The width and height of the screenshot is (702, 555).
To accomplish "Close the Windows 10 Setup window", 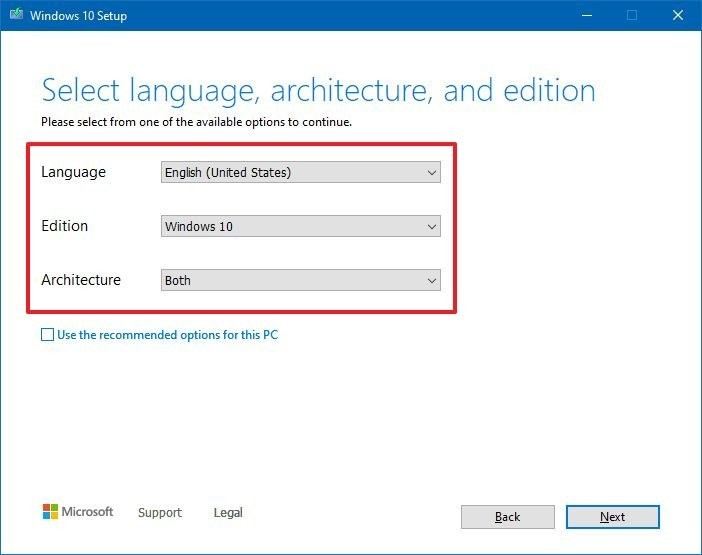I will (677, 16).
